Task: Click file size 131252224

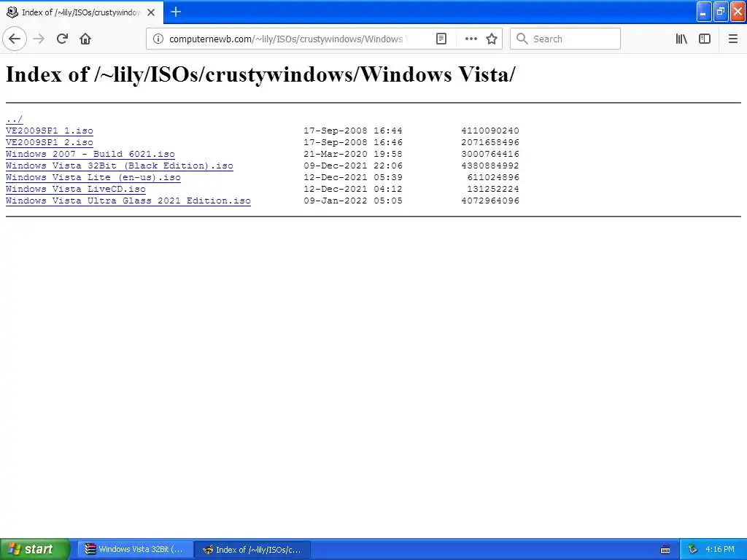Action: pyautogui.click(x=493, y=189)
